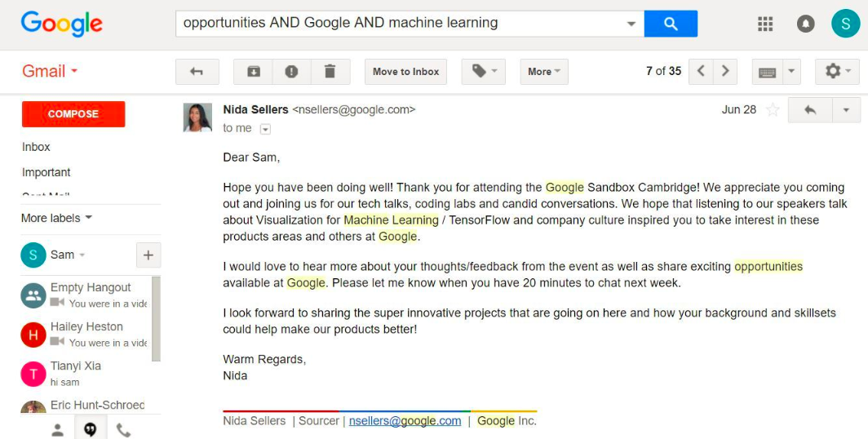868x439 pixels.
Task: Go to the newer conversation arrow
Action: pyautogui.click(x=701, y=72)
